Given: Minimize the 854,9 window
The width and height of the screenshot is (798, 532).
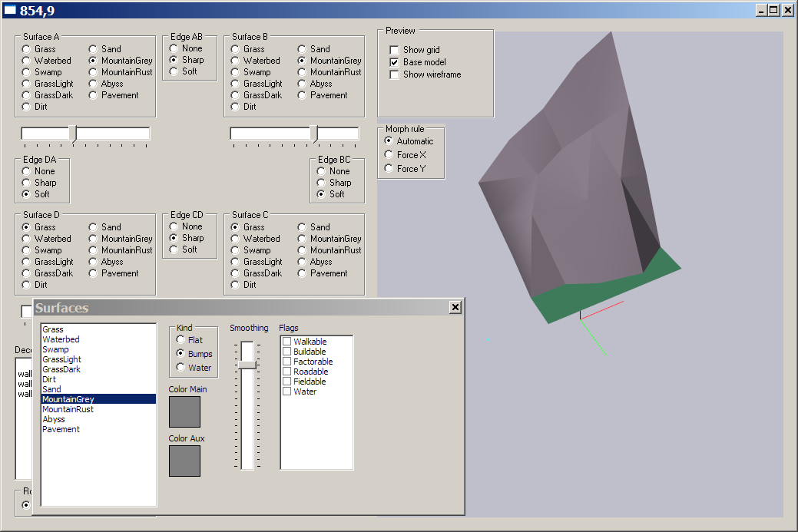Looking at the screenshot, I should (x=762, y=10).
